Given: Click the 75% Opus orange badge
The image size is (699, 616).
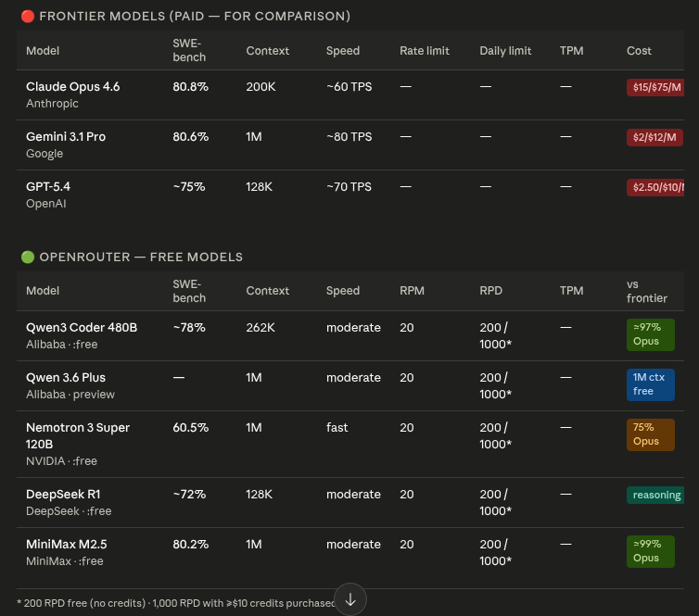Looking at the screenshot, I should coord(651,434).
